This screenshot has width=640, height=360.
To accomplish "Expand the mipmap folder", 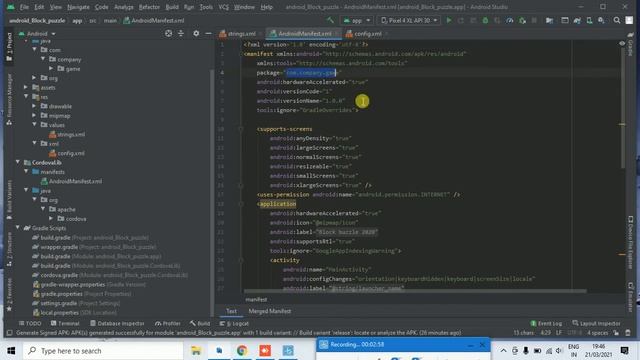I will [34, 115].
